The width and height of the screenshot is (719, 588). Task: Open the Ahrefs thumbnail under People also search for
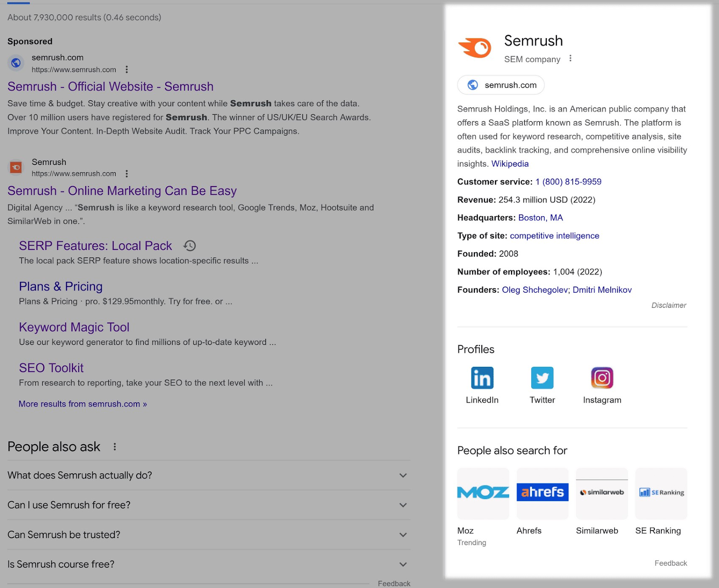542,493
